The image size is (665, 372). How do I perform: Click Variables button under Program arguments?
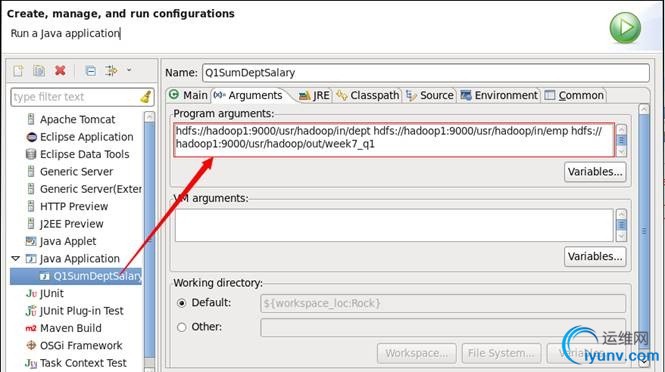(595, 172)
